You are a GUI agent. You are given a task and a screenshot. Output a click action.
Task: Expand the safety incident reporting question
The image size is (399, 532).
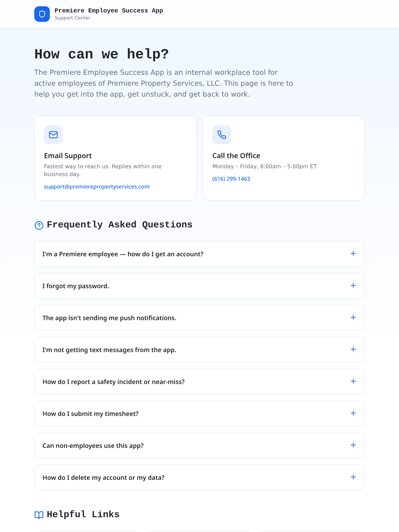pos(199,382)
